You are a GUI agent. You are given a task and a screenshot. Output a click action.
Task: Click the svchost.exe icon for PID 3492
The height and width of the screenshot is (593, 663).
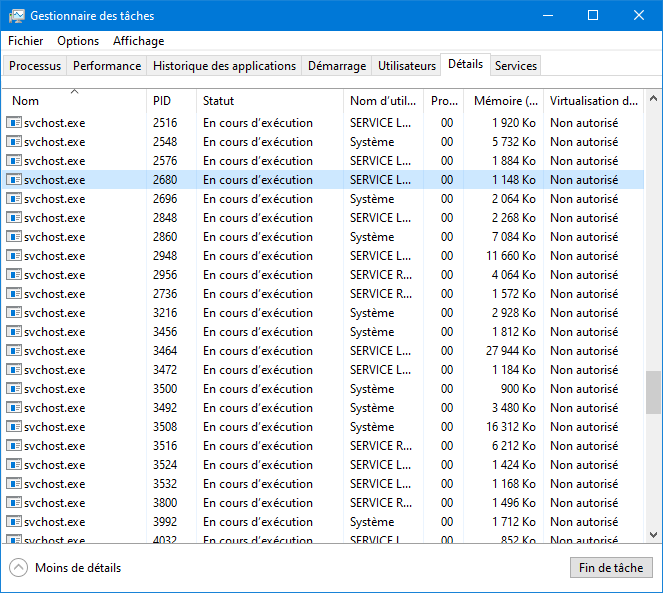click(14, 408)
